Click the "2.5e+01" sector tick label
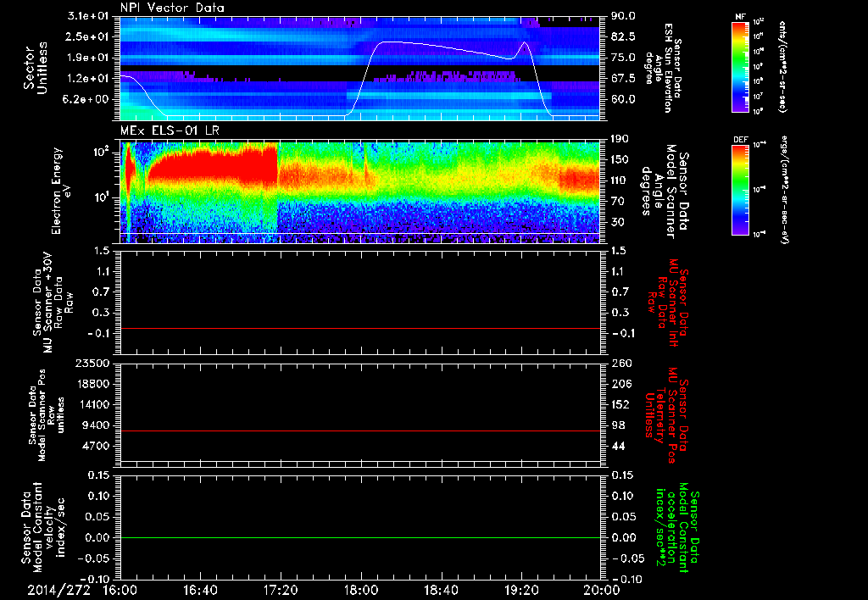 (87, 36)
